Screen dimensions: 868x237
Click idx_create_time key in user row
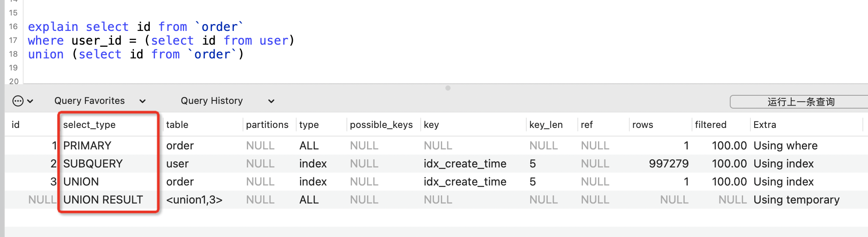pyautogui.click(x=465, y=164)
